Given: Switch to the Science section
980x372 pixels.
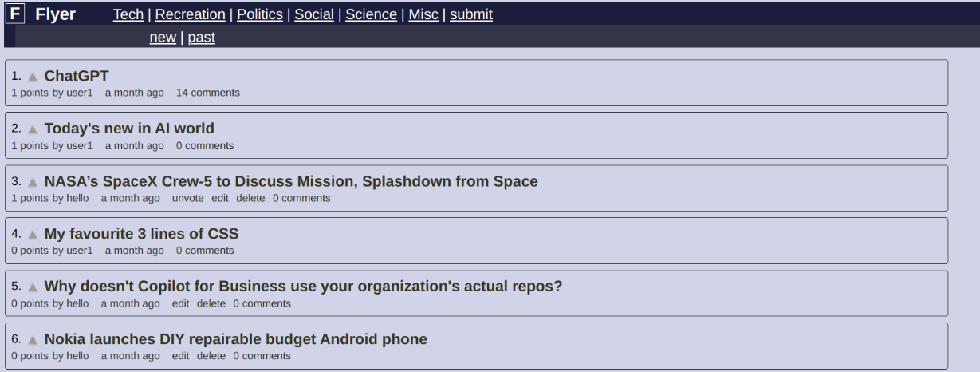Looking at the screenshot, I should tap(371, 14).
